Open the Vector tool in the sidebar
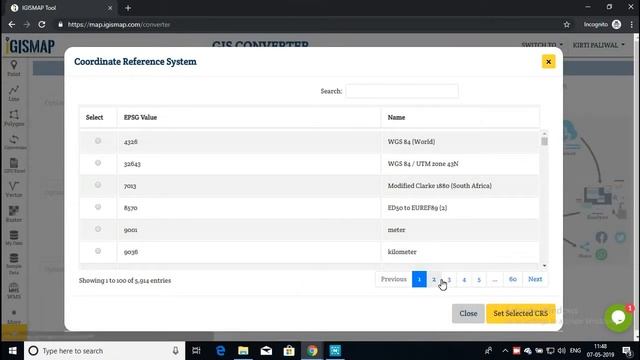The height and width of the screenshot is (360, 640). click(x=14, y=189)
